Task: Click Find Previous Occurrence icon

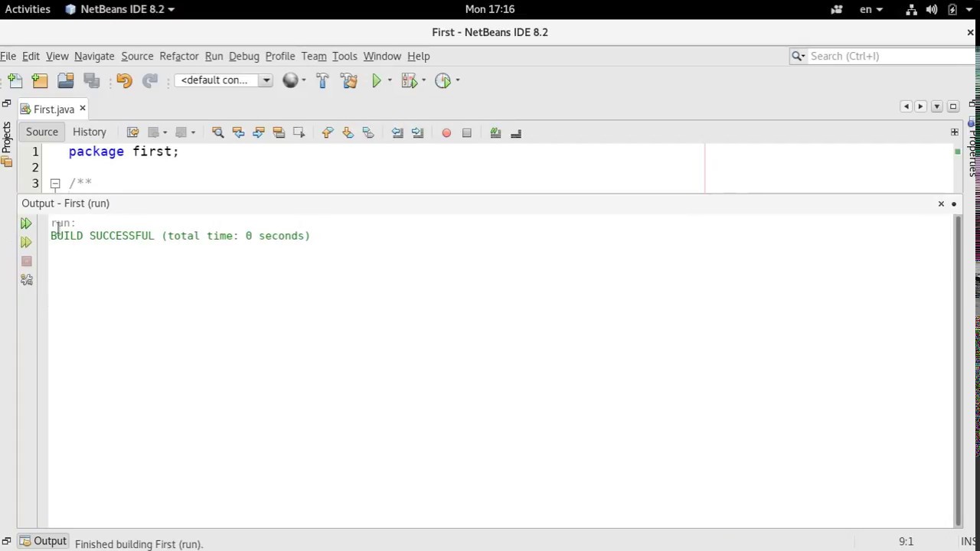Action: [238, 132]
